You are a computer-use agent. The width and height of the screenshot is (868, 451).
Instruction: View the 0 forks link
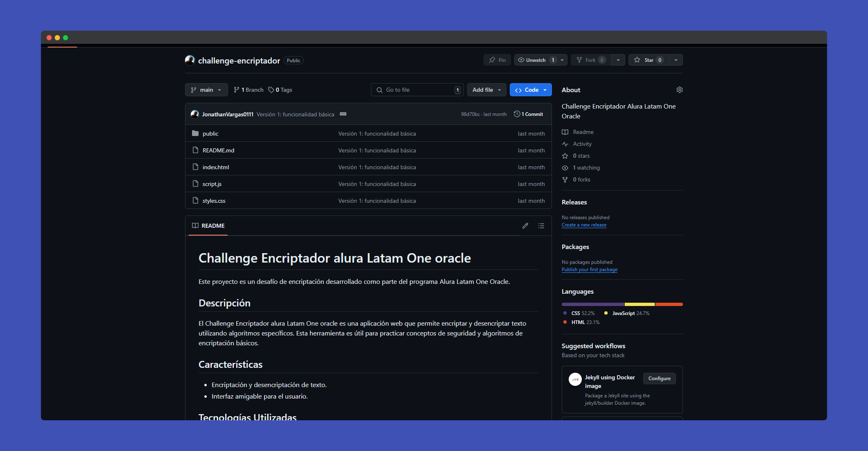(581, 179)
